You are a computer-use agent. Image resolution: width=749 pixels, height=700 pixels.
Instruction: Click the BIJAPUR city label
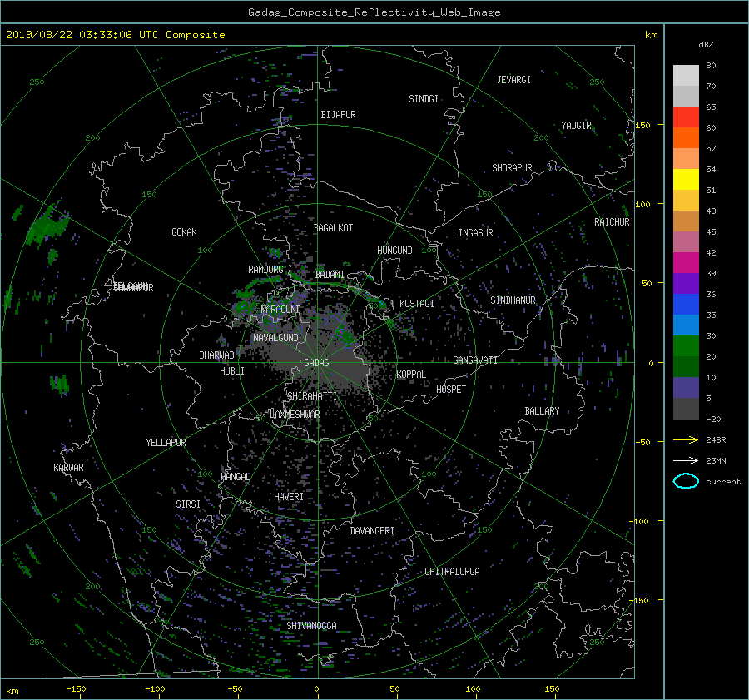338,115
